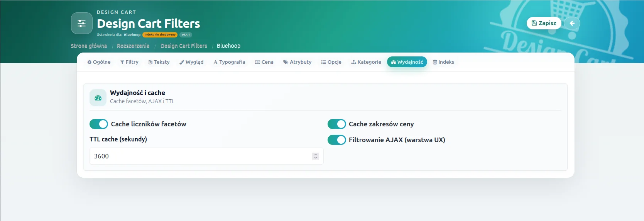
Task: Switch to the Typografia tab
Action: [x=229, y=62]
